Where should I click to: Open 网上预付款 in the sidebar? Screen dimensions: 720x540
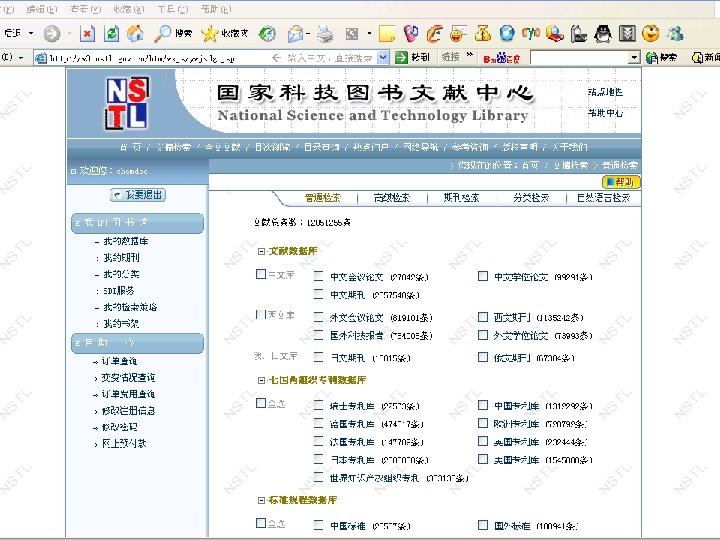click(124, 444)
